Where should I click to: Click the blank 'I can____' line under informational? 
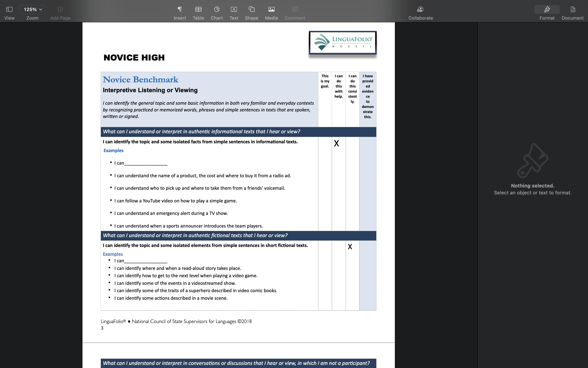click(x=141, y=163)
